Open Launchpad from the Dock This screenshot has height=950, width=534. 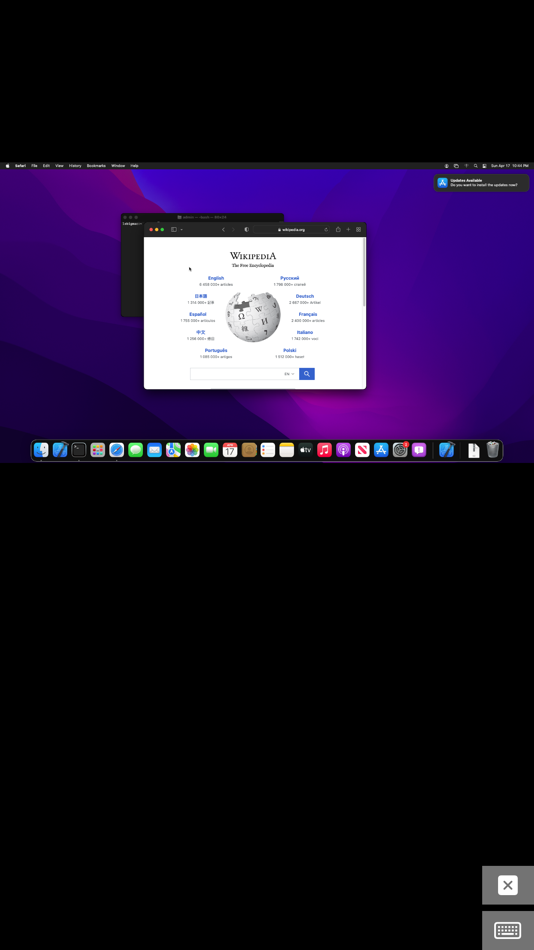(98, 450)
